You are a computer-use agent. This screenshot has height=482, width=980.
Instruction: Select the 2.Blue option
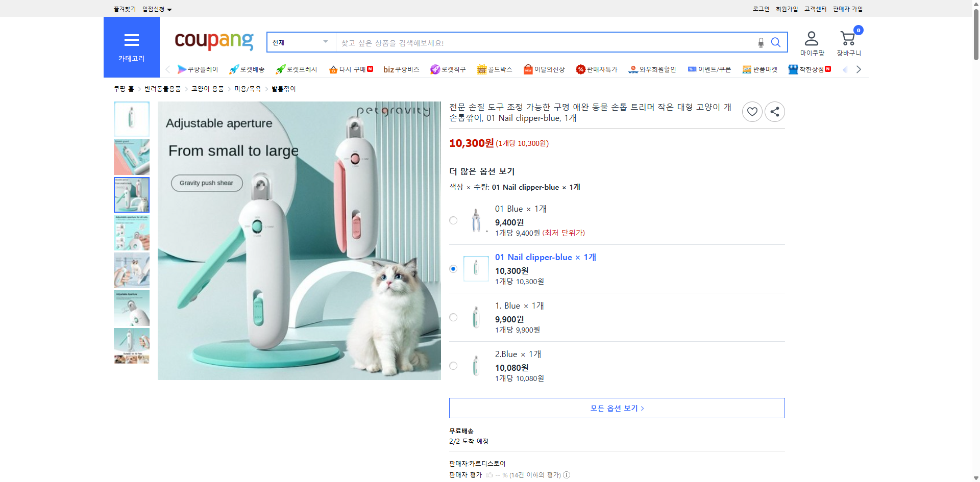click(453, 366)
